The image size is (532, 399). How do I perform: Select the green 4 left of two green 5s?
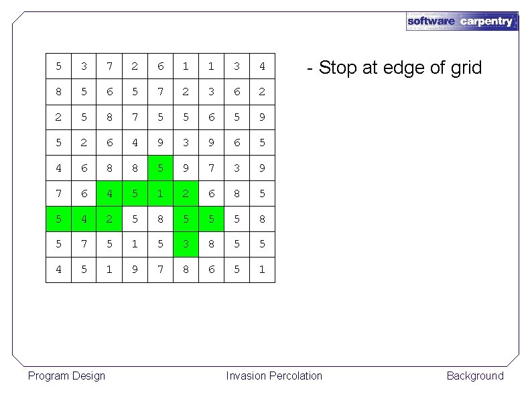click(109, 194)
